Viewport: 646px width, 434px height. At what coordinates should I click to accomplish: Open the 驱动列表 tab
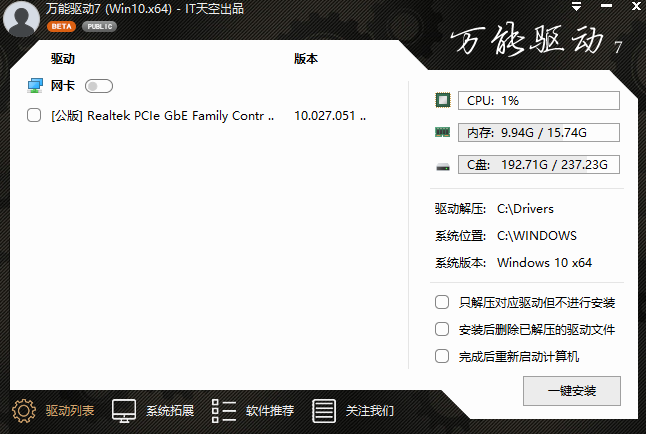coord(53,411)
